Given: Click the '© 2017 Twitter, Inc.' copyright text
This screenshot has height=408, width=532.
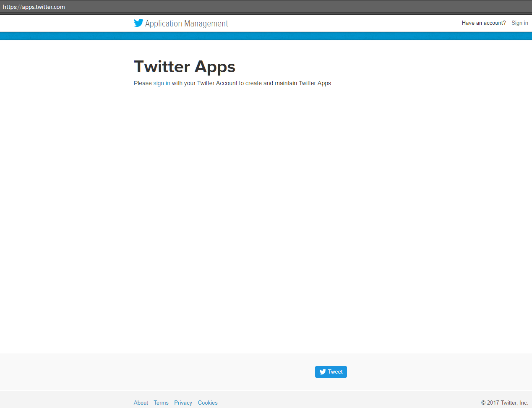Looking at the screenshot, I should (504, 403).
